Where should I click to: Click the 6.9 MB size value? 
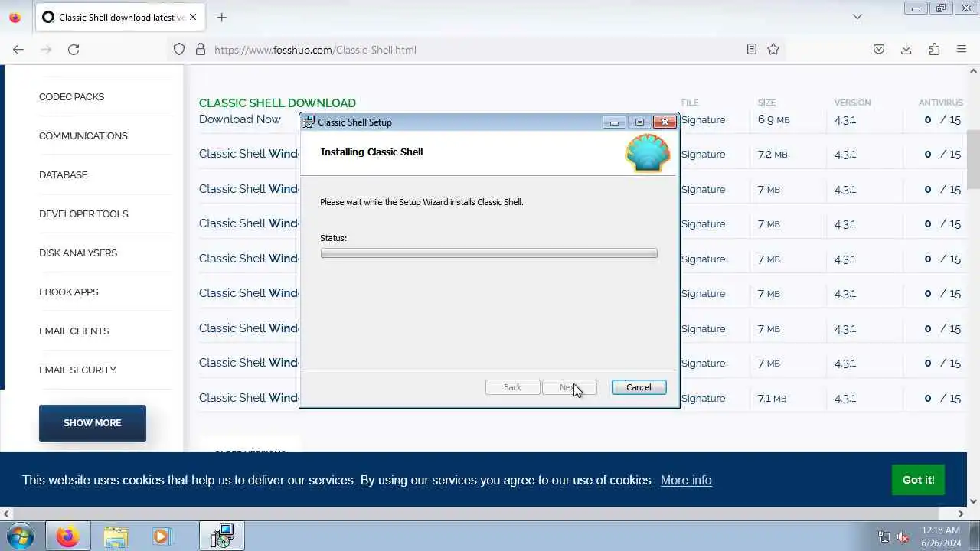(773, 120)
